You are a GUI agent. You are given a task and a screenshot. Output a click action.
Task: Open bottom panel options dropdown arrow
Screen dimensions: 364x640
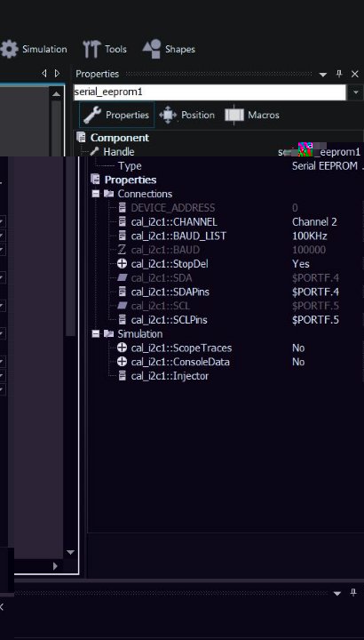[x=336, y=594]
